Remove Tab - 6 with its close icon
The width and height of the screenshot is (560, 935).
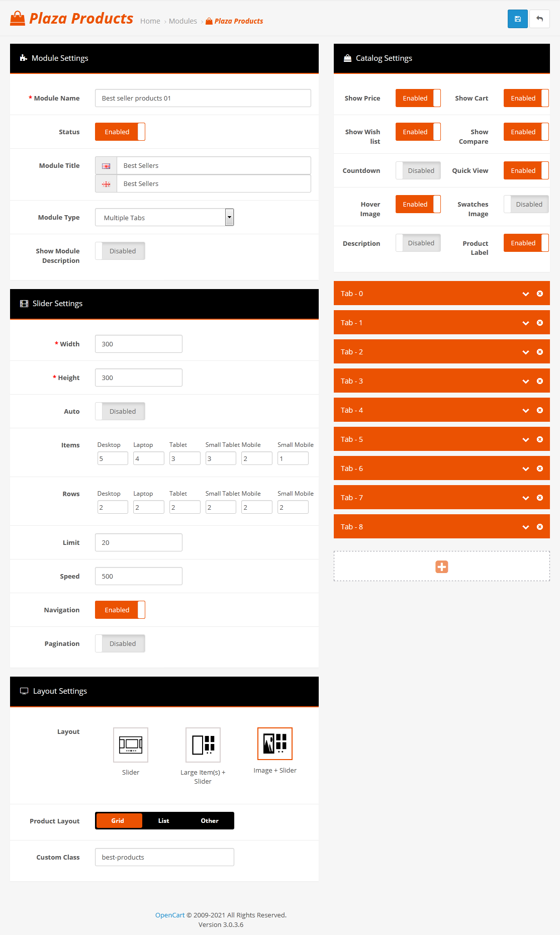point(539,469)
